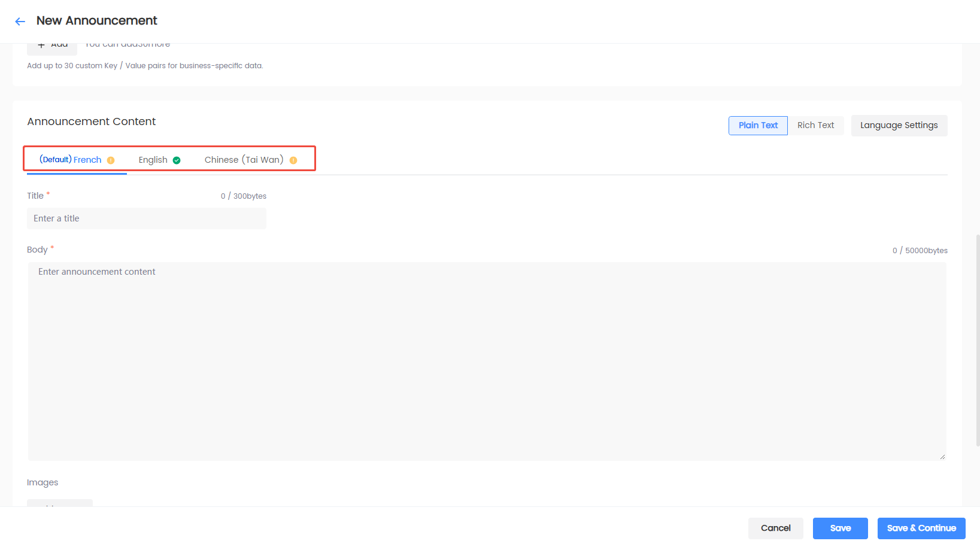Image resolution: width=980 pixels, height=550 pixels.
Task: Choose Plain Text mode
Action: 758,125
